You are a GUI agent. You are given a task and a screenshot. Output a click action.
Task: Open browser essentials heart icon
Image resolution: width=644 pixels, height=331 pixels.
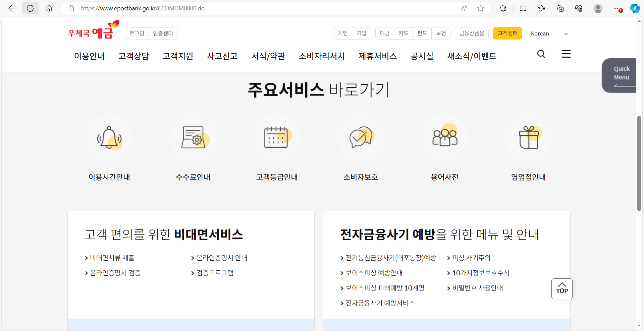click(x=579, y=8)
